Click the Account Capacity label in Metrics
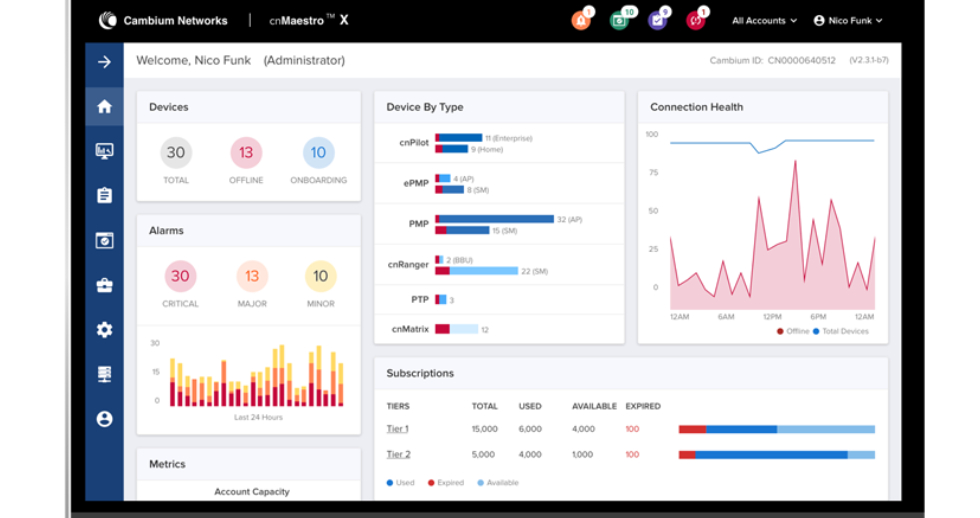 (x=252, y=492)
